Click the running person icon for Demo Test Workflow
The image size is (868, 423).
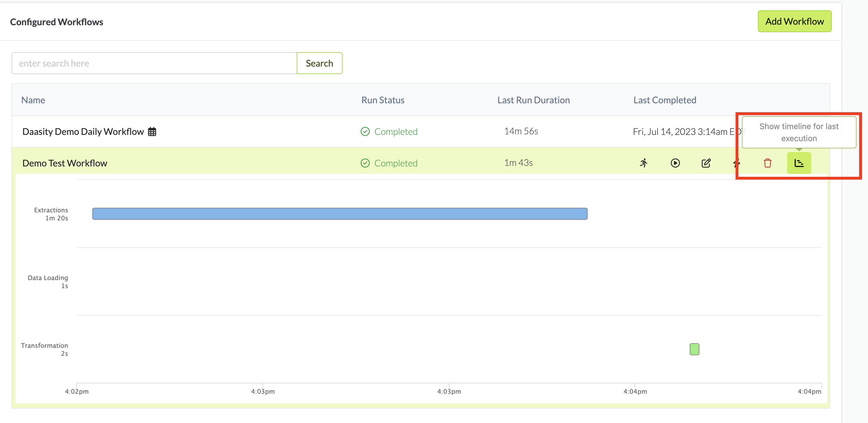point(644,163)
